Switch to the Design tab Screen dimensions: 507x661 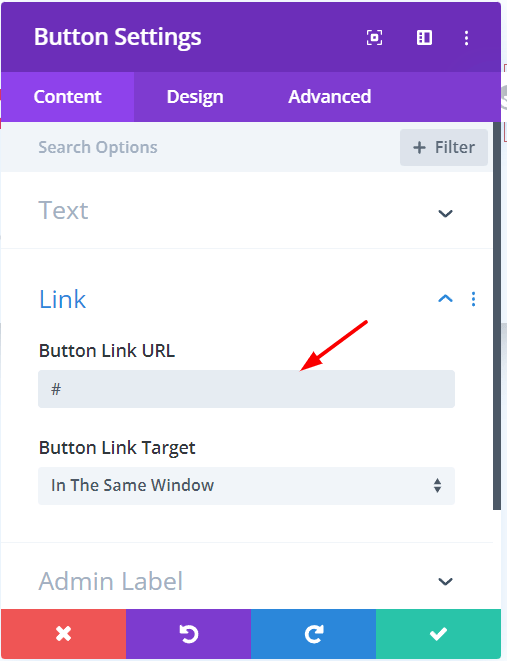coord(195,97)
